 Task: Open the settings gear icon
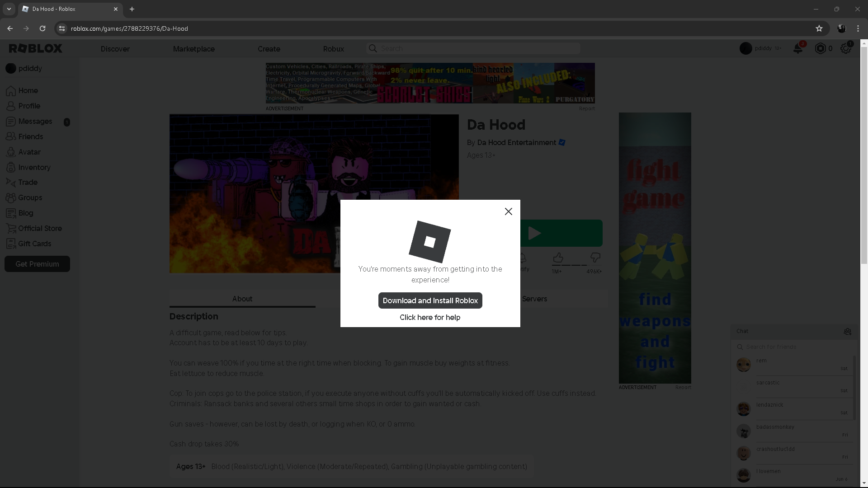point(845,49)
